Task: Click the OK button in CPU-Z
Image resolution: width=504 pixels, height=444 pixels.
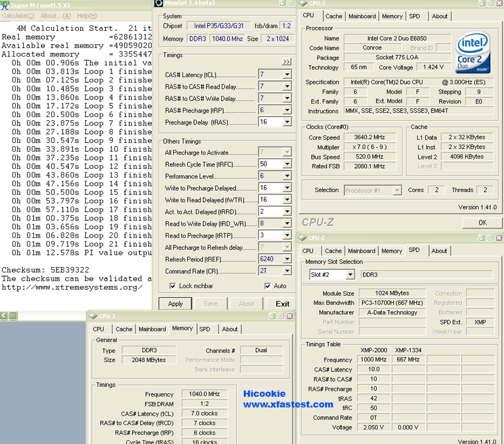Action: click(x=483, y=223)
